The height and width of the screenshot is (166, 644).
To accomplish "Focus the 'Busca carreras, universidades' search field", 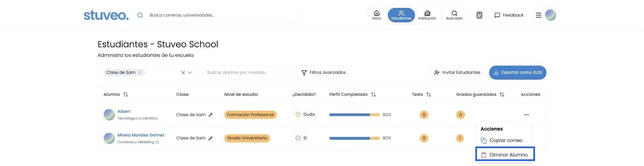I will click(x=217, y=15).
